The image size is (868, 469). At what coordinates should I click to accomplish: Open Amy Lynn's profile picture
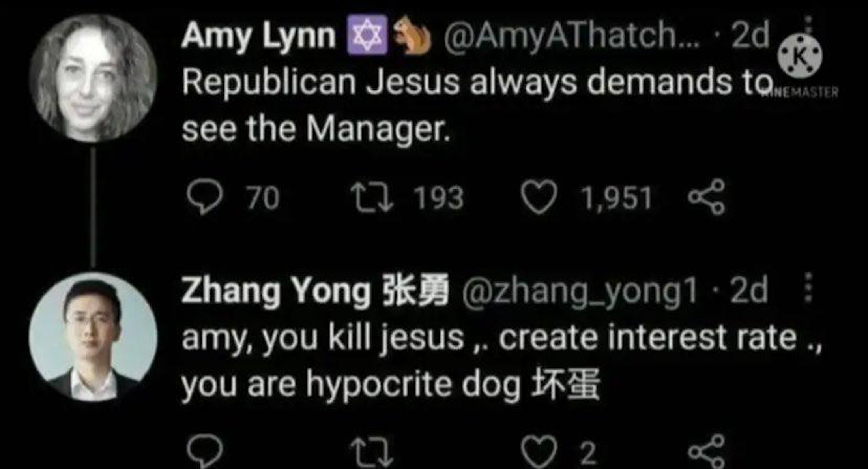[x=93, y=78]
